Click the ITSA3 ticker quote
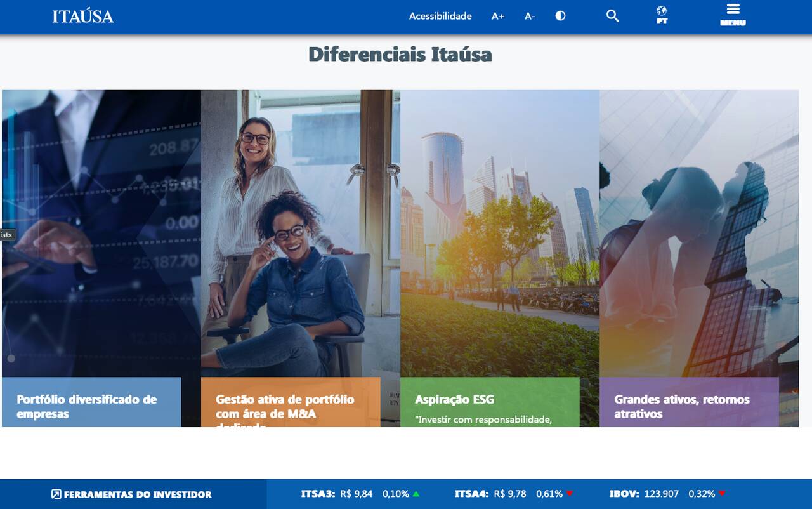 coord(360,494)
